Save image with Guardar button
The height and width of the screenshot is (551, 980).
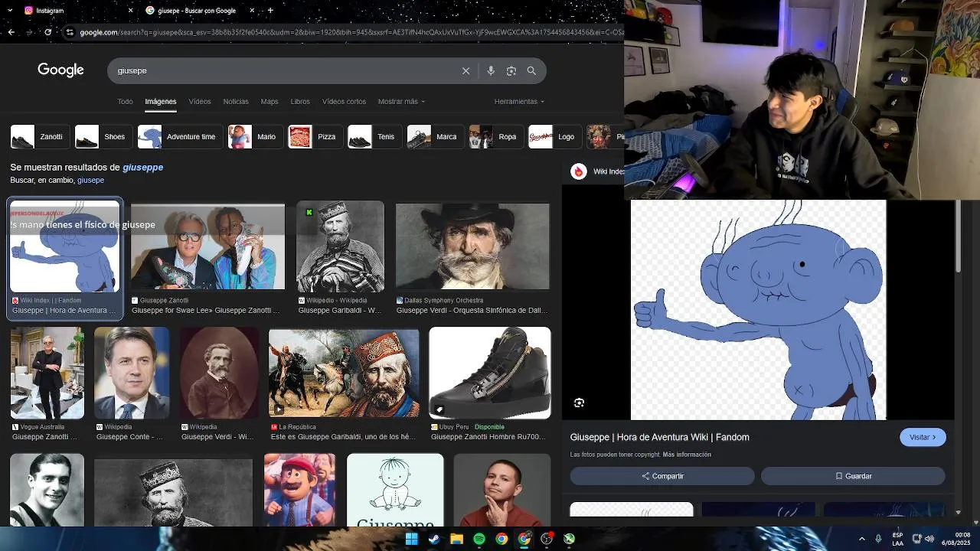tap(853, 476)
